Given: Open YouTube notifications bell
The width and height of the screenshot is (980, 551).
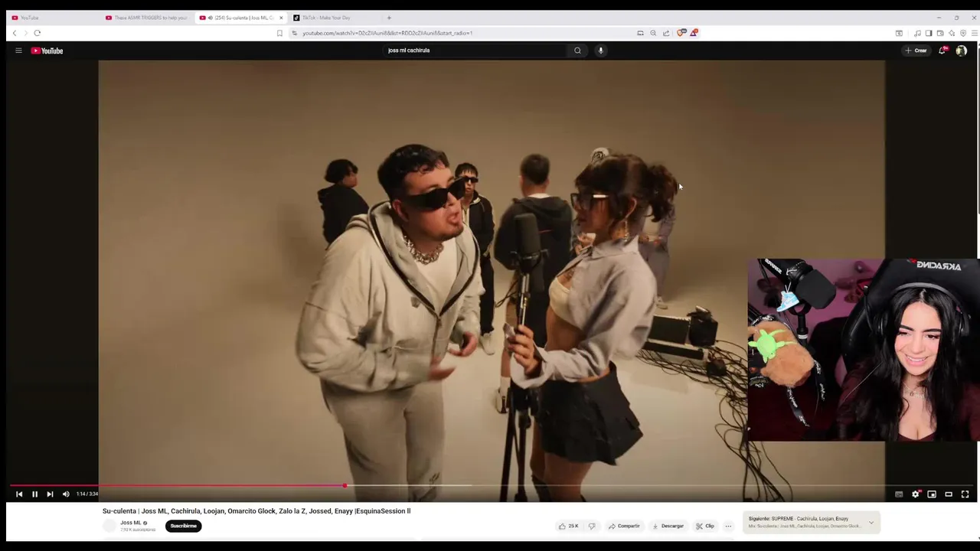Looking at the screenshot, I should click(942, 51).
